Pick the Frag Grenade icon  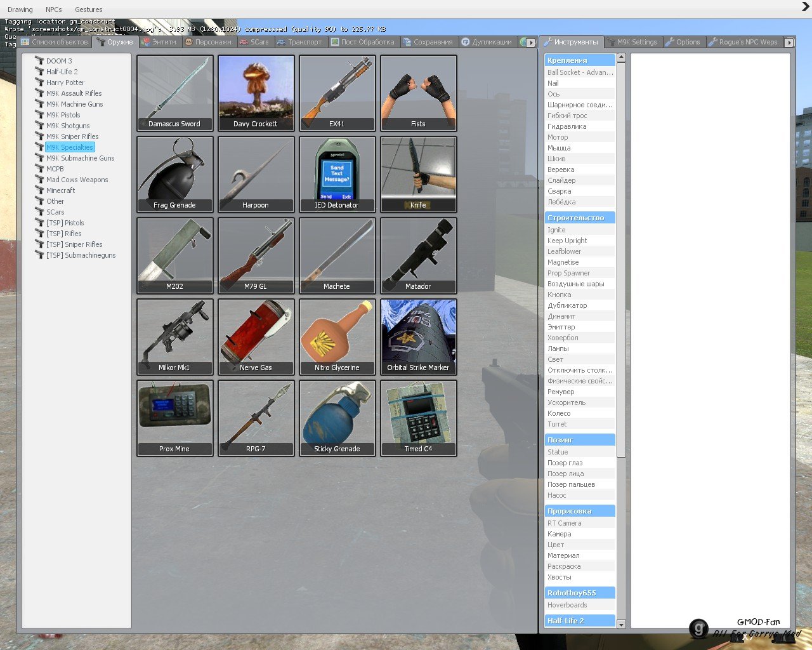[174, 175]
